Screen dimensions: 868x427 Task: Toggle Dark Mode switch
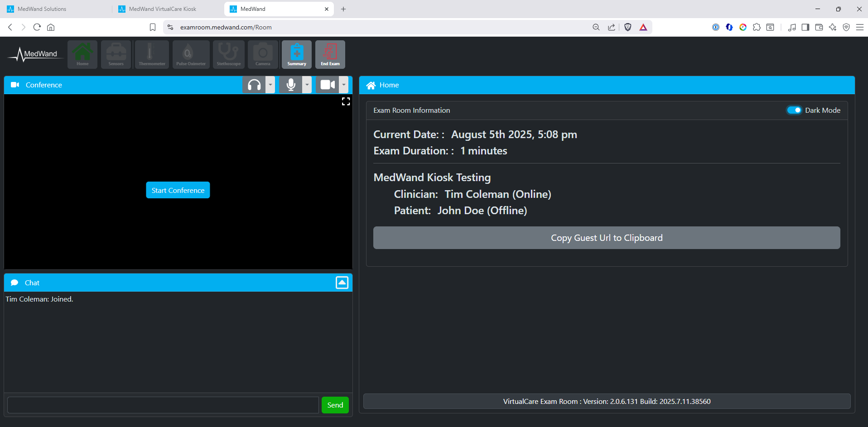[794, 110]
